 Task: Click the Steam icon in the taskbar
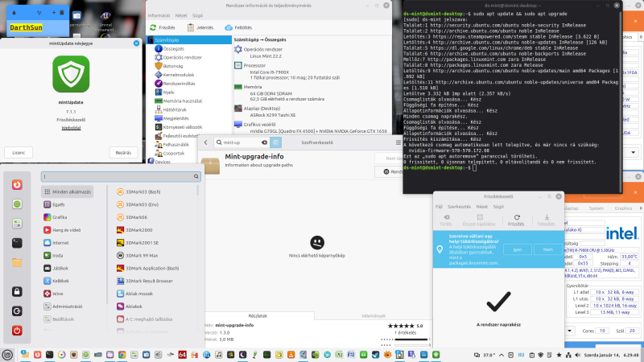click(375, 355)
